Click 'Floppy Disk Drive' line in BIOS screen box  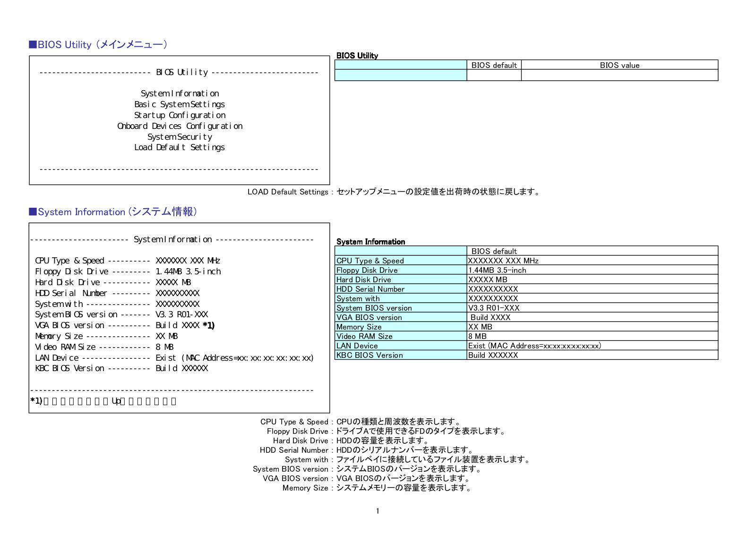click(128, 271)
